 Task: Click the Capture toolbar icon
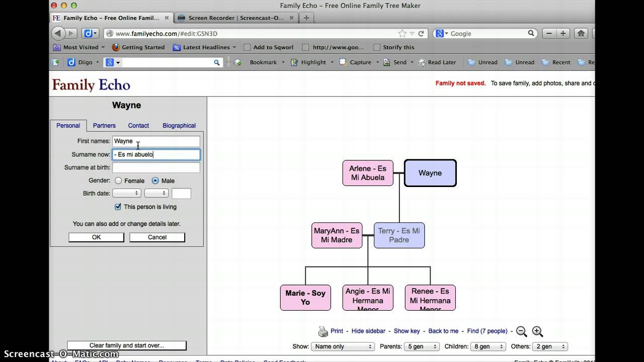coord(343,62)
